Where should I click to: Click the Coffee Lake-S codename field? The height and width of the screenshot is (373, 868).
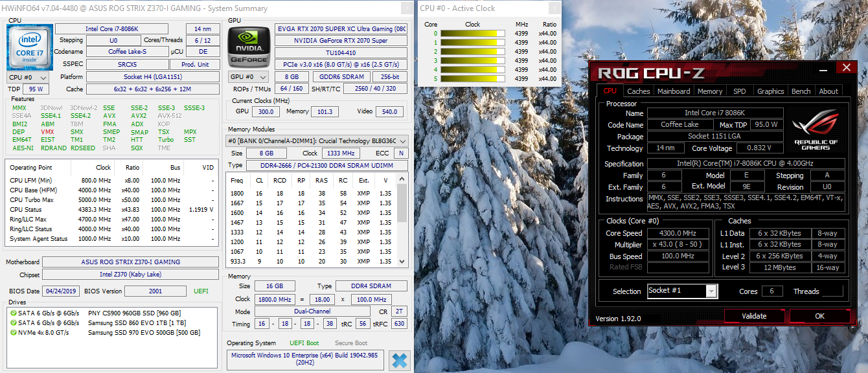coord(127,51)
